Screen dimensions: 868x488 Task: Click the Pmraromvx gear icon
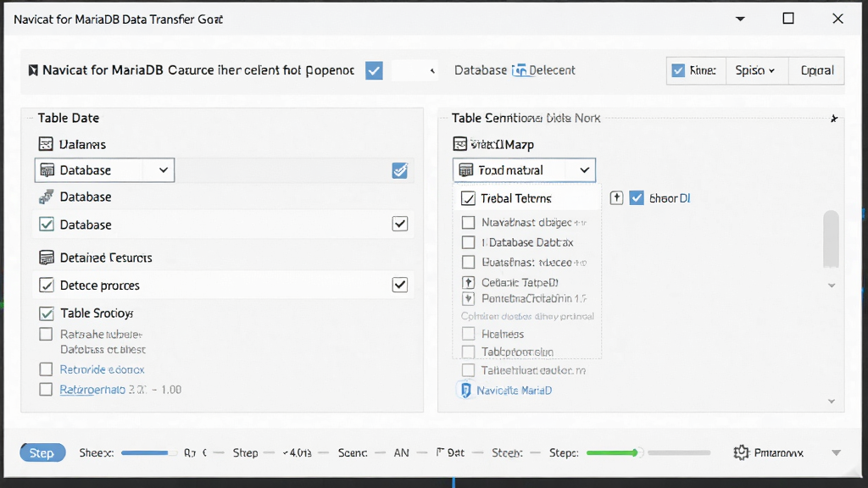(741, 452)
